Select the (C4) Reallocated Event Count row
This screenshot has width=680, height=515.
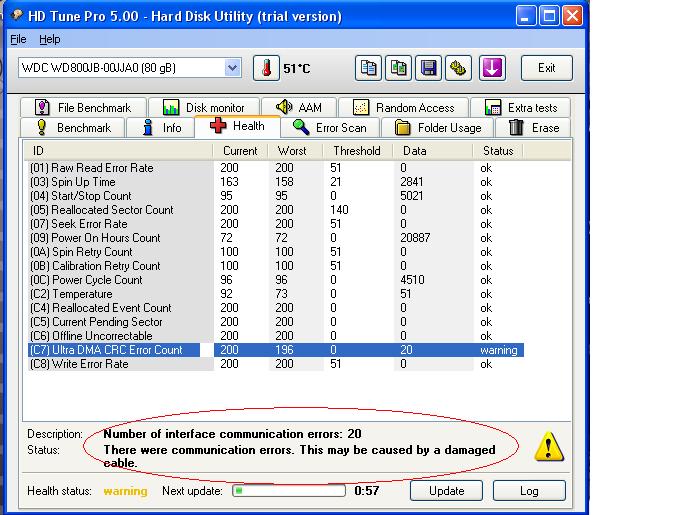(x=276, y=308)
